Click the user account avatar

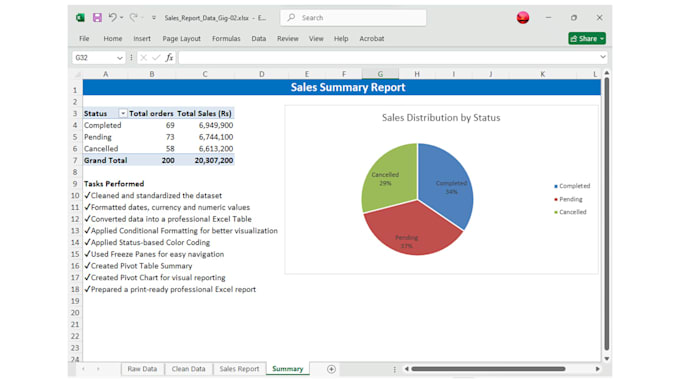coord(523,18)
